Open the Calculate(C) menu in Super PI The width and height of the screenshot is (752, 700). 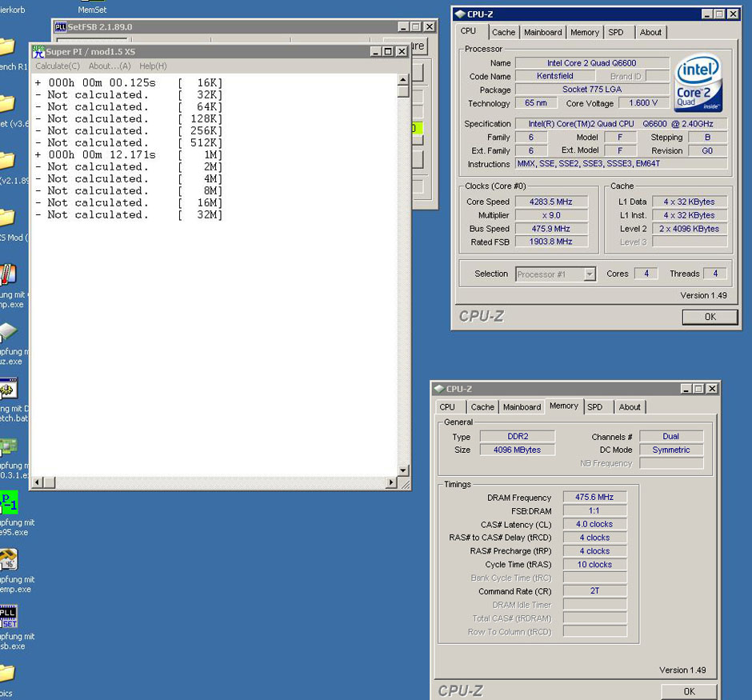[x=58, y=66]
